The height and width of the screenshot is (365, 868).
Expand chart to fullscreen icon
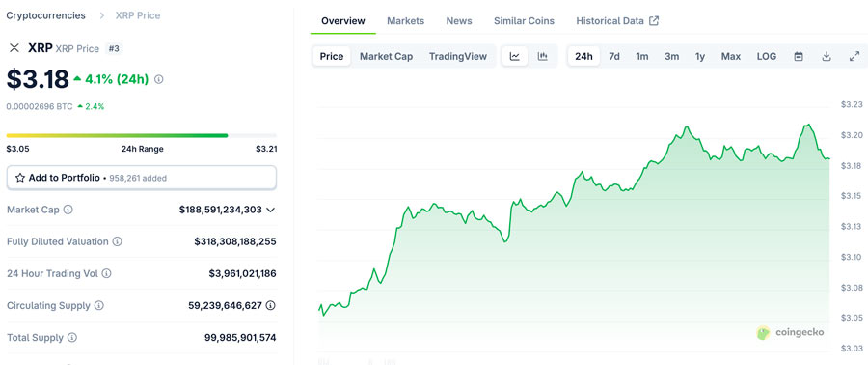click(x=854, y=57)
